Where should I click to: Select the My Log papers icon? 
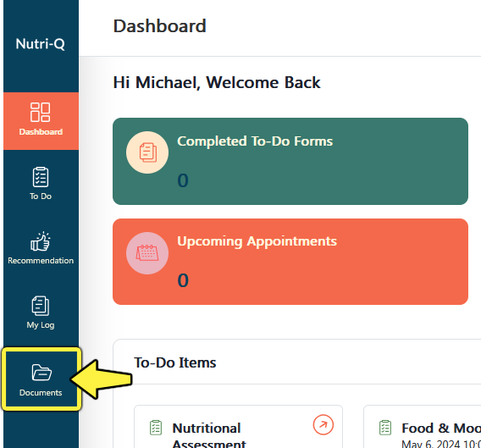pyautogui.click(x=41, y=306)
